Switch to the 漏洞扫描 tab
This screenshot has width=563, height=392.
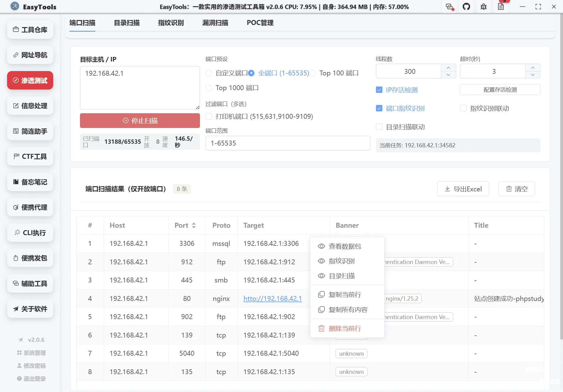click(x=215, y=22)
